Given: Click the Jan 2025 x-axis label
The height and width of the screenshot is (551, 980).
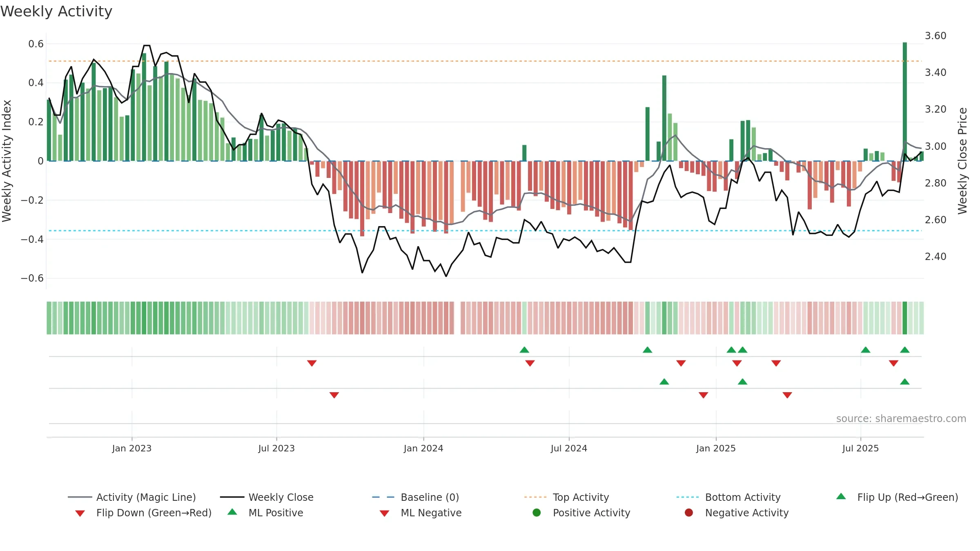Looking at the screenshot, I should (x=716, y=448).
